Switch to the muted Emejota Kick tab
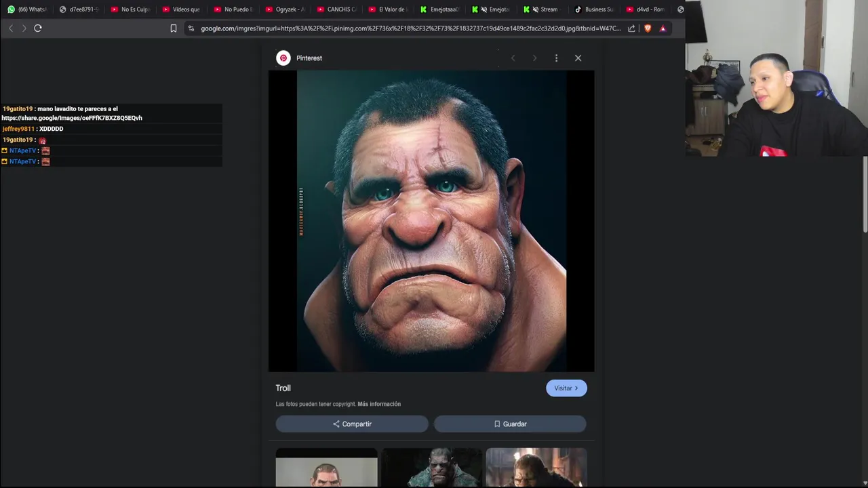868x488 pixels. 491,9
